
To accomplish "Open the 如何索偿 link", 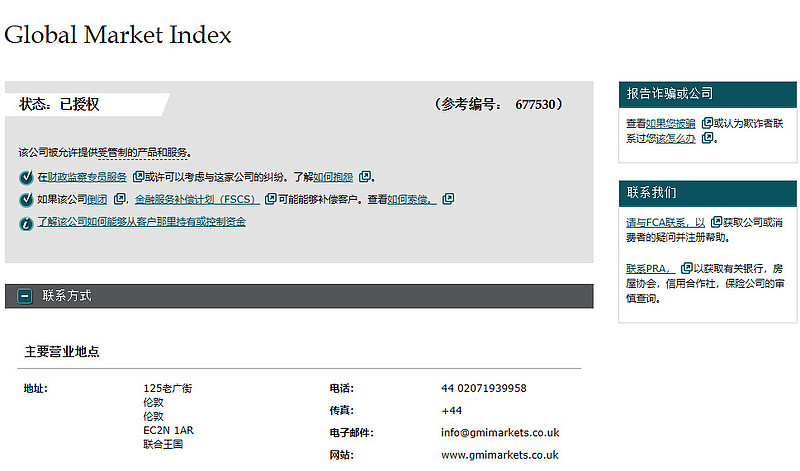I will coord(412,199).
